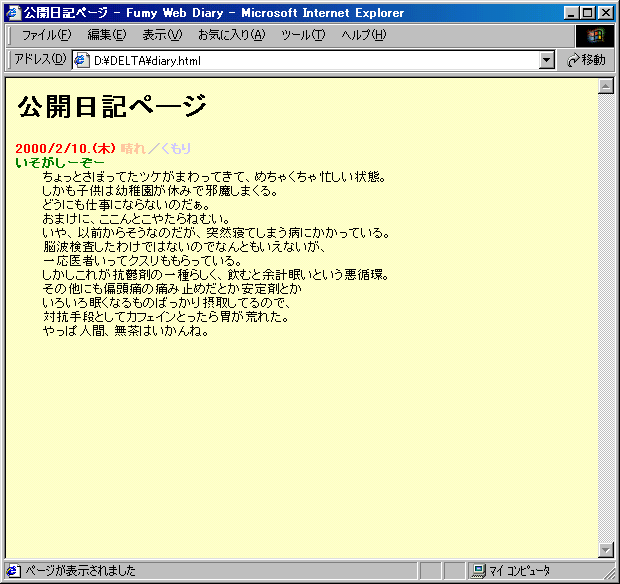Click the line 一応医者いってクスリも
Screen dimensions: 620x584
click(142, 261)
